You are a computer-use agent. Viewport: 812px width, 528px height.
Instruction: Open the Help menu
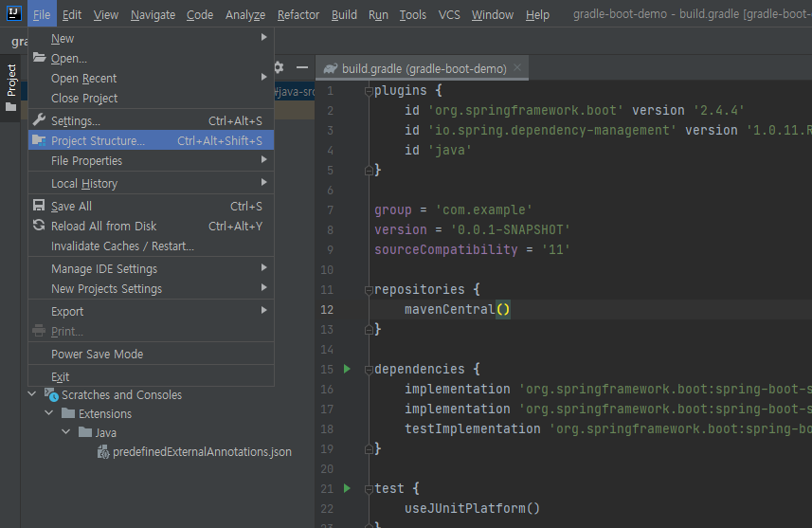click(537, 14)
